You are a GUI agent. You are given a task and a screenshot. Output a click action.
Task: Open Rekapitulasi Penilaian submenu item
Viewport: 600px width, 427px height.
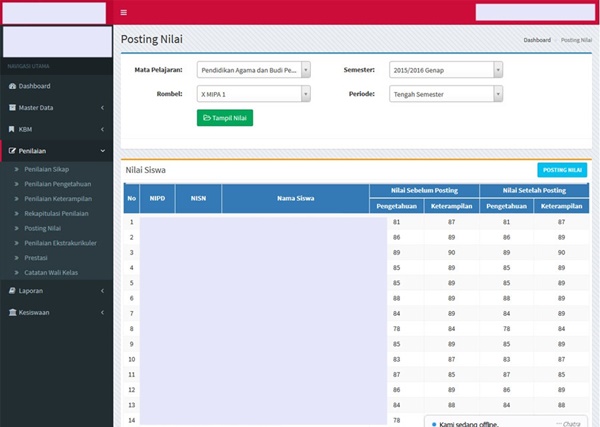coord(56,214)
